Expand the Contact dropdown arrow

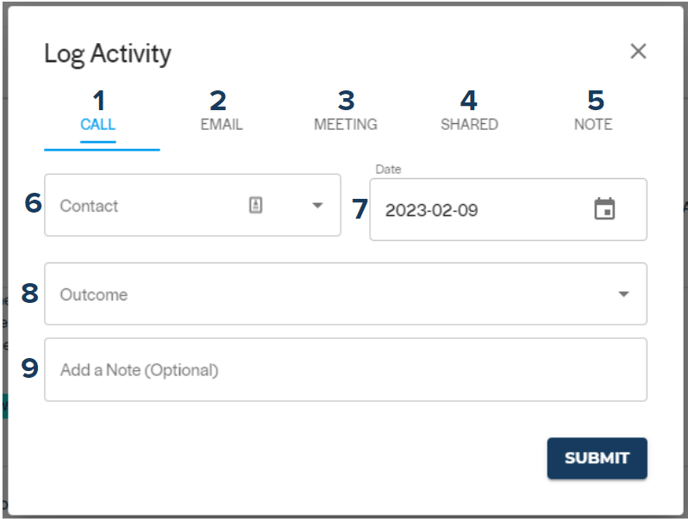(317, 205)
